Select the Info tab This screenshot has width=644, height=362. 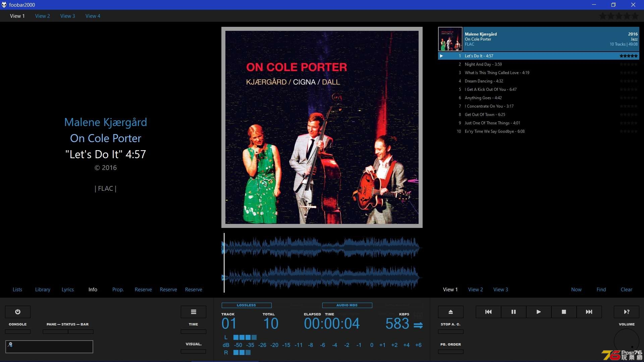click(93, 290)
